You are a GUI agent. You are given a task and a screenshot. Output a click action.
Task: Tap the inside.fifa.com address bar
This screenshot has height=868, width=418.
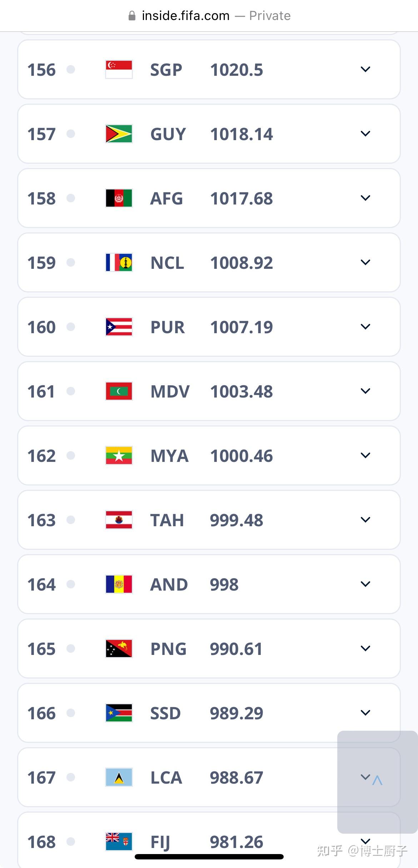point(209,16)
